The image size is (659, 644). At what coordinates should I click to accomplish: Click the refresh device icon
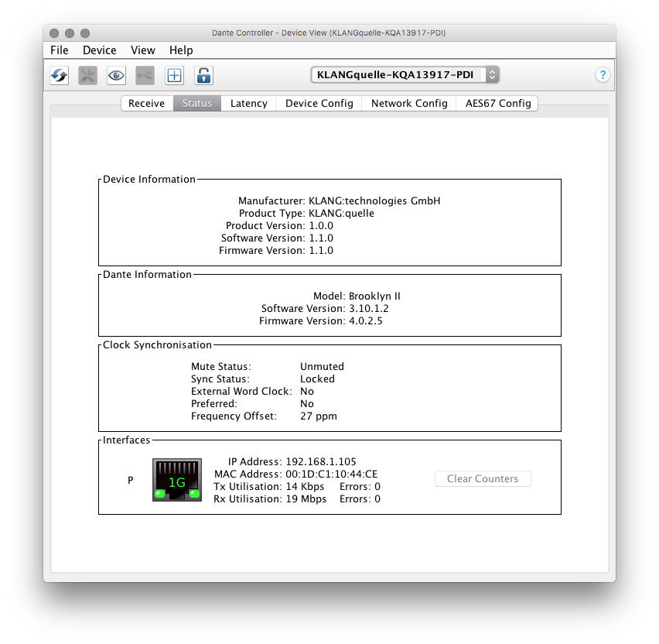point(60,76)
